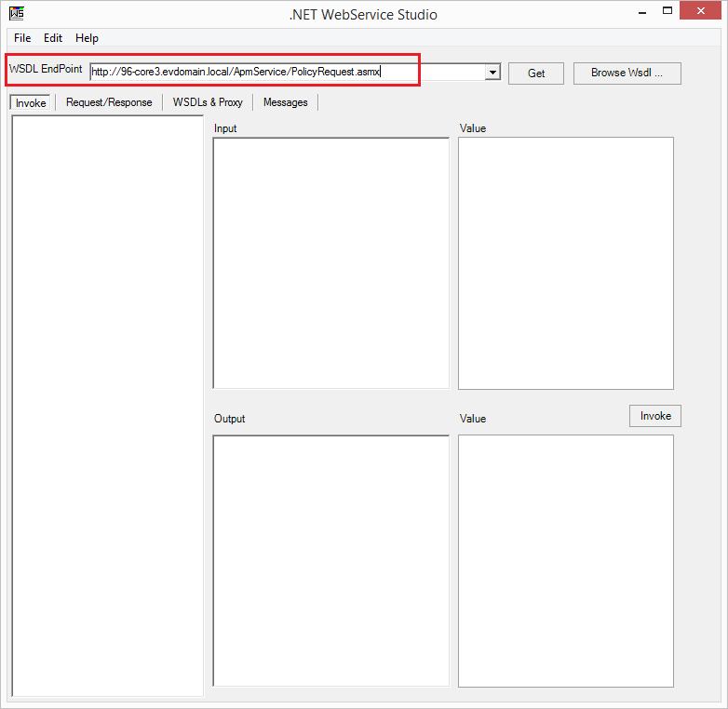Click inside the Output tree panel
This screenshot has width=728, height=709.
pyautogui.click(x=330, y=560)
